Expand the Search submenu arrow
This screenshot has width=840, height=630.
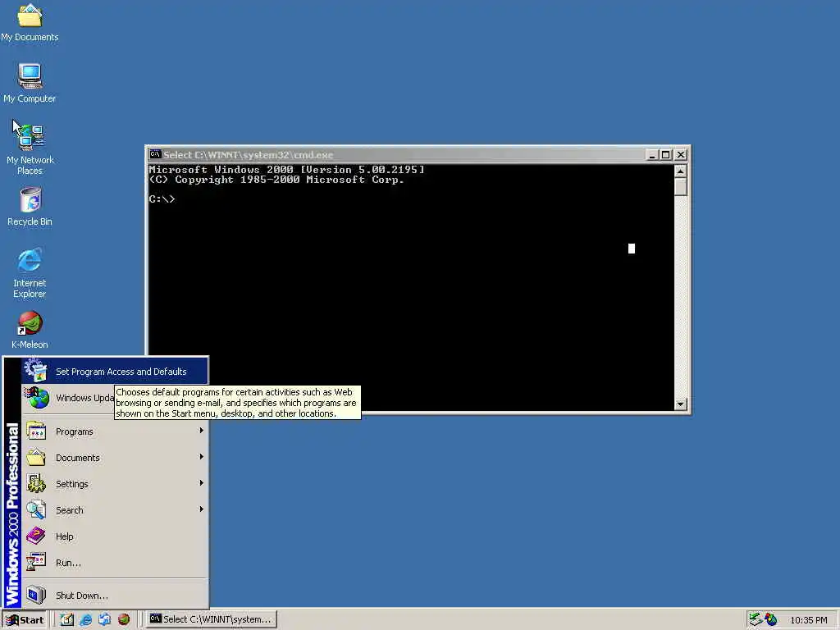click(x=202, y=509)
